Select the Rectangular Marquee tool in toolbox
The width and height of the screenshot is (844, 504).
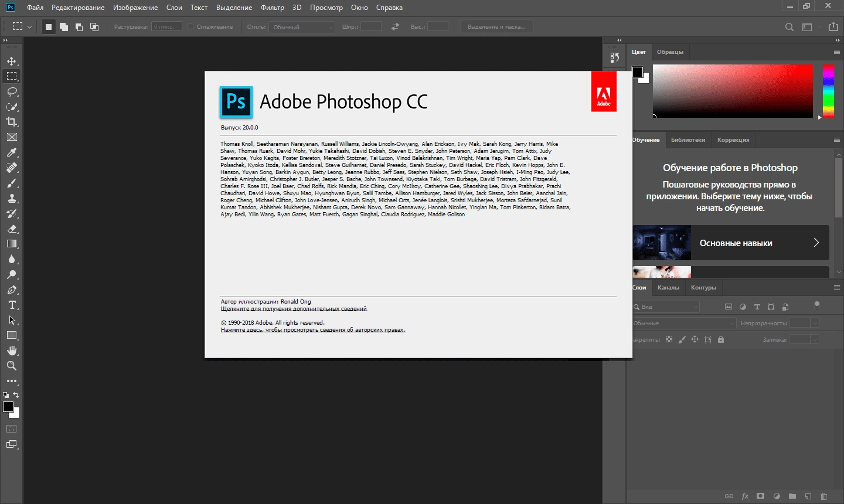(12, 76)
